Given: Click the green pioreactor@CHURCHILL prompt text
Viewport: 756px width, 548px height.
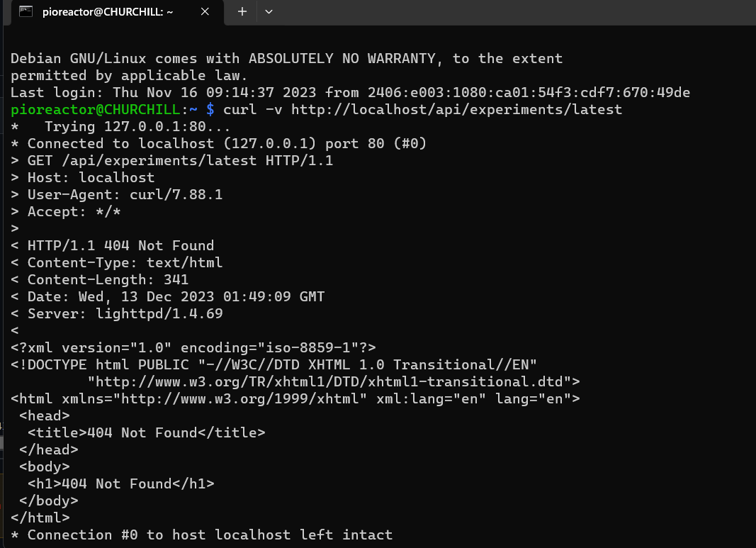Looking at the screenshot, I should pyautogui.click(x=96, y=109).
